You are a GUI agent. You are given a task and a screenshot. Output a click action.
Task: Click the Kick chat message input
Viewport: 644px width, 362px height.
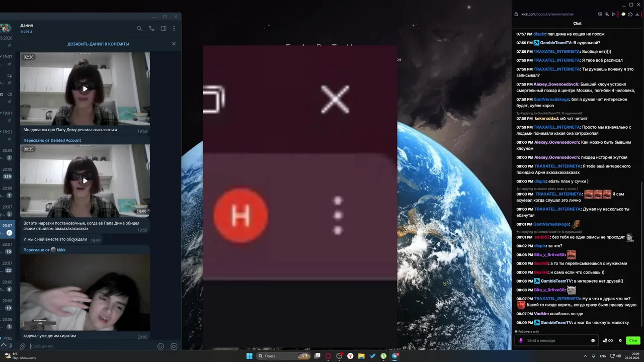click(x=556, y=340)
